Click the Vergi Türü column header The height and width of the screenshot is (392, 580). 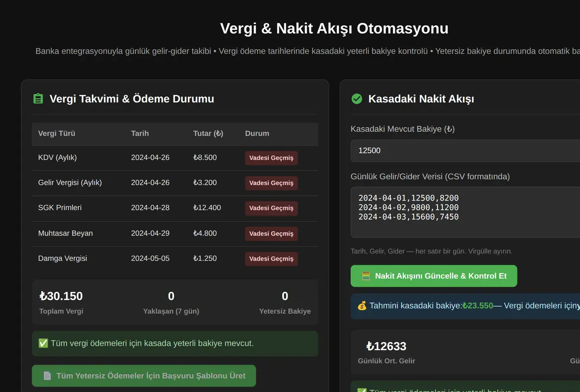pos(57,133)
